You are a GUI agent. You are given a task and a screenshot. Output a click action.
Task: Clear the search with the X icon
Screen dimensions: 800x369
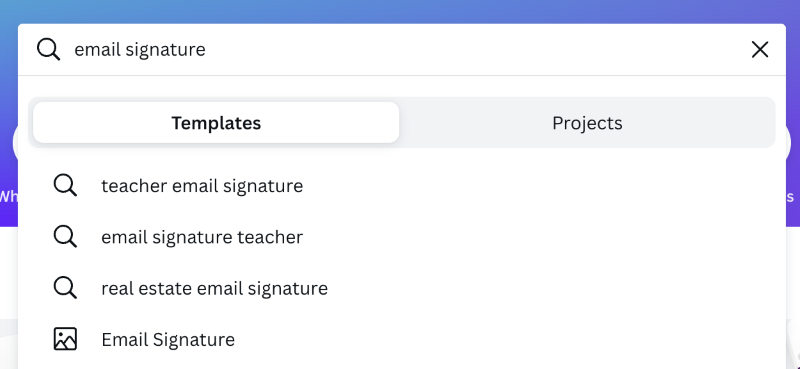(760, 50)
